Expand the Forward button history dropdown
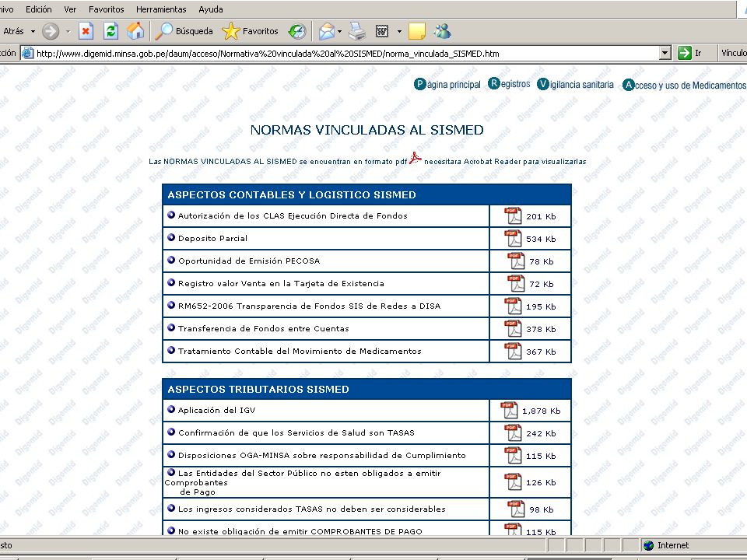 pos(68,31)
